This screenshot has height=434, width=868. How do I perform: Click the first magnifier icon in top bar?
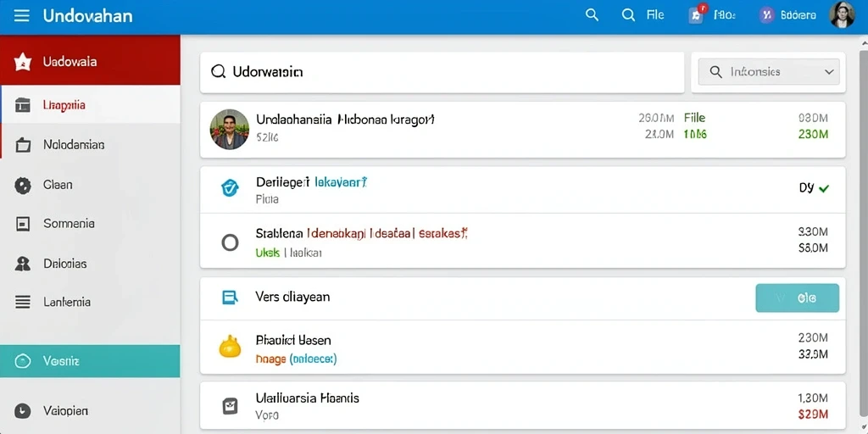pyautogui.click(x=592, y=15)
